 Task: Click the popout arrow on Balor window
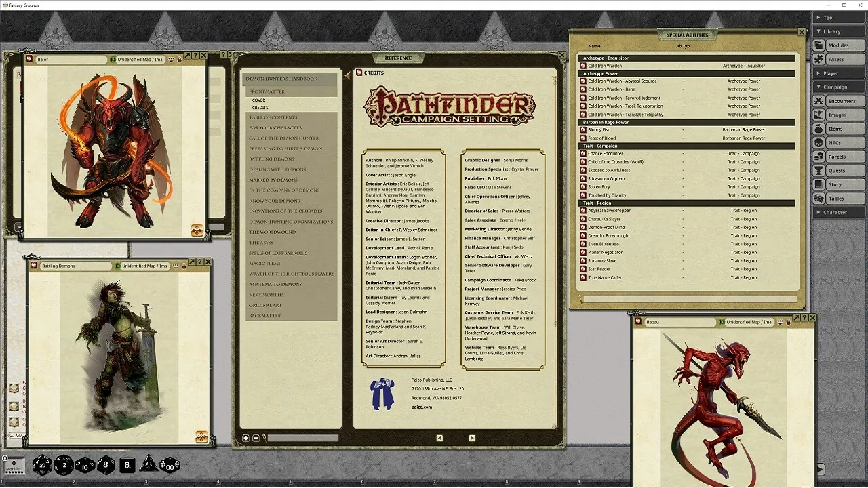(187, 55)
